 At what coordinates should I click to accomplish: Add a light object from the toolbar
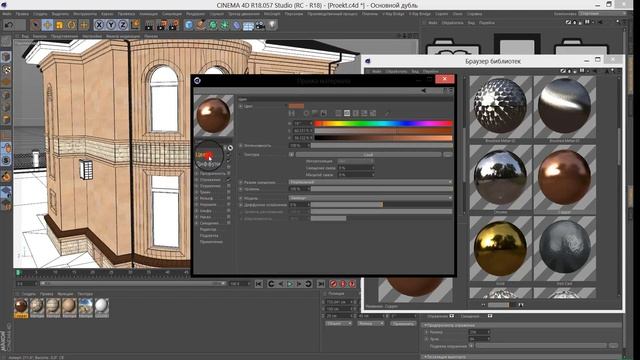tap(272, 25)
